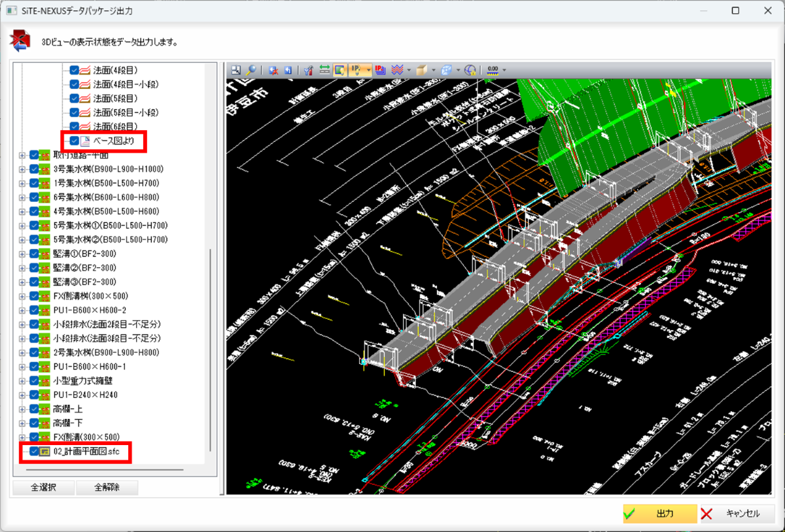
Task: Uncheck the ベース図より checkbox
Action: pyautogui.click(x=75, y=141)
